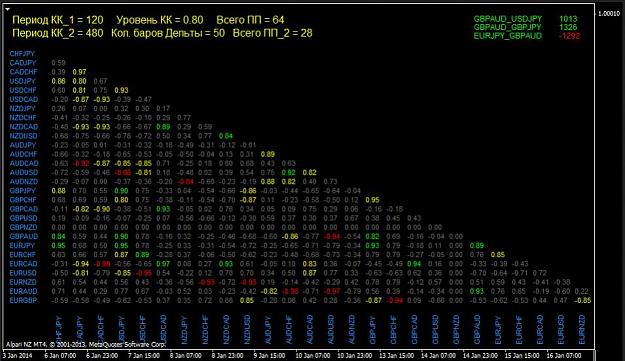Click the 1.00010 price scale label

(609, 14)
